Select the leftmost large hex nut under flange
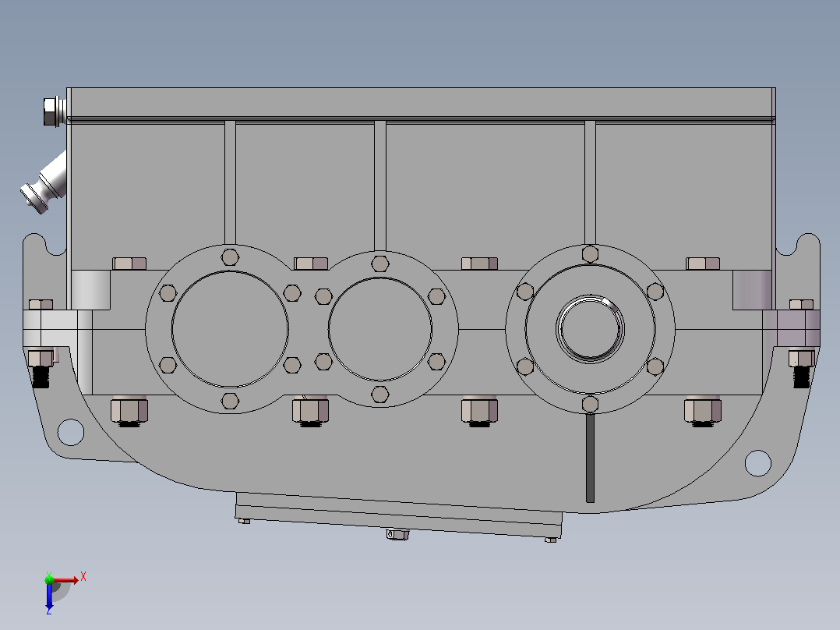This screenshot has height=630, width=840. coord(129,411)
